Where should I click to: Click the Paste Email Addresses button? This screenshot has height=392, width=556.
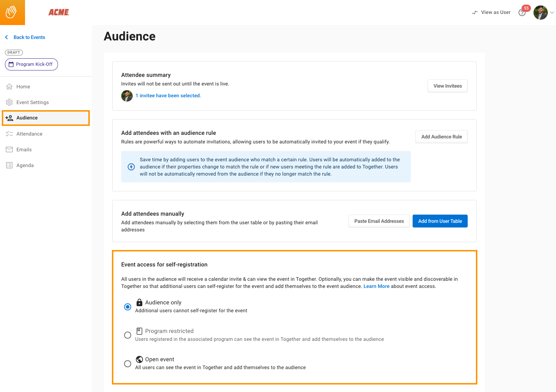(379, 221)
